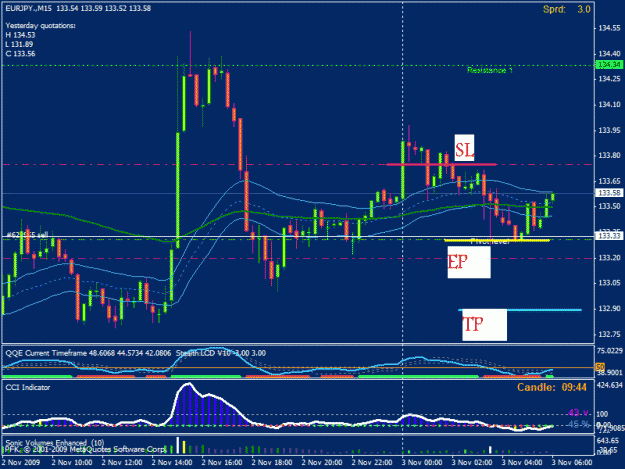Screen dimensions: 625x469
Task: Select the 'Sonic Volumes Enhanced (10)' label
Action: click(x=55, y=443)
